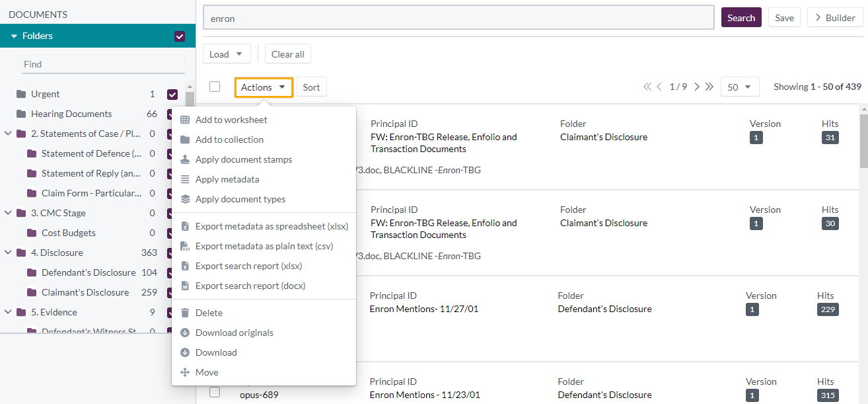Viewport: 868px width, 404px height.
Task: Click the worksheet grid icon beside Add to worksheet
Action: [185, 120]
